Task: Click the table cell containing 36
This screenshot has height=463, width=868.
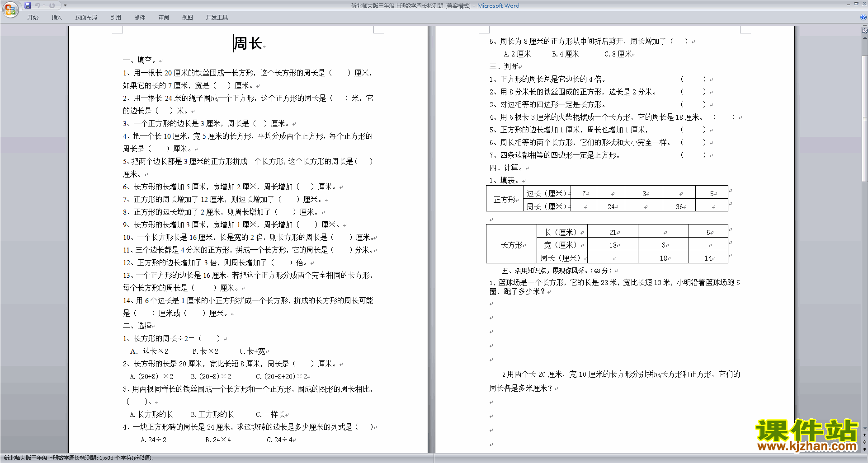Action: [x=679, y=205]
